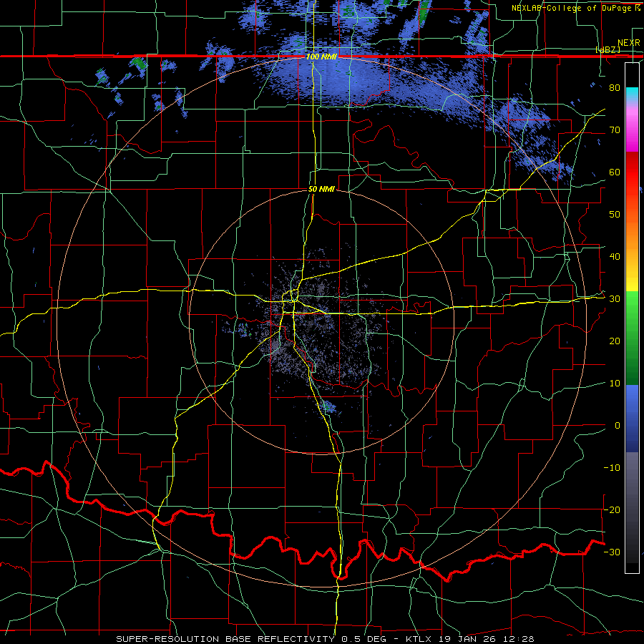Click the 40 value on the dBZ scale
Image resolution: width=644 pixels, height=644 pixels.
click(x=615, y=257)
